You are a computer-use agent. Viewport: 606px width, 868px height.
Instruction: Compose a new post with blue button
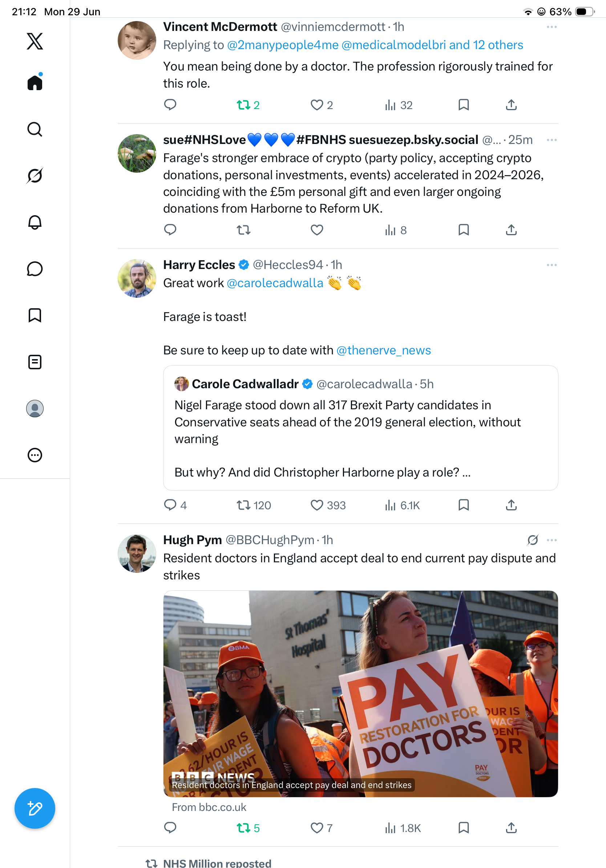pos(35,809)
